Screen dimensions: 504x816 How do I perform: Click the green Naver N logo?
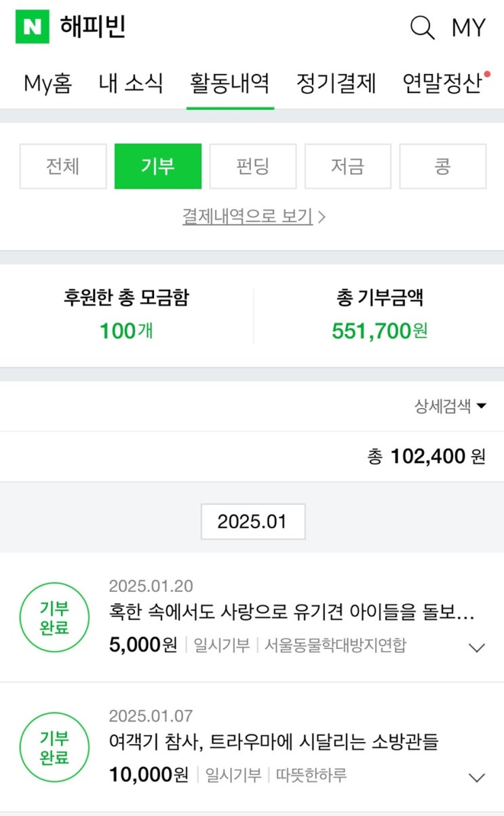pos(33,27)
